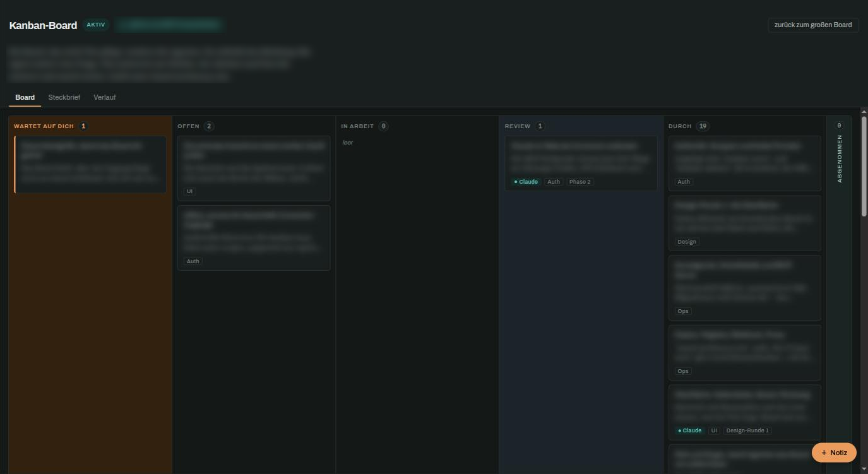The height and width of the screenshot is (474, 868).
Task: Go back via "zurück zum großen Board"
Action: coord(813,25)
